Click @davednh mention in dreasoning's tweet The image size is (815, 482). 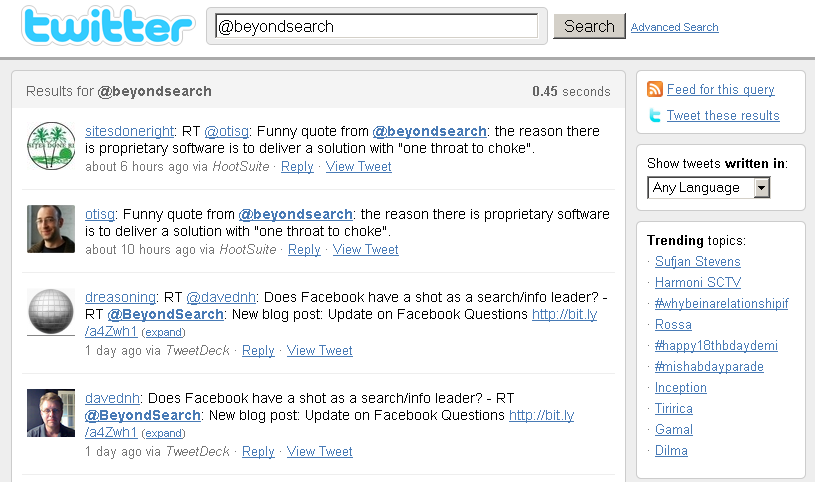[221, 297]
